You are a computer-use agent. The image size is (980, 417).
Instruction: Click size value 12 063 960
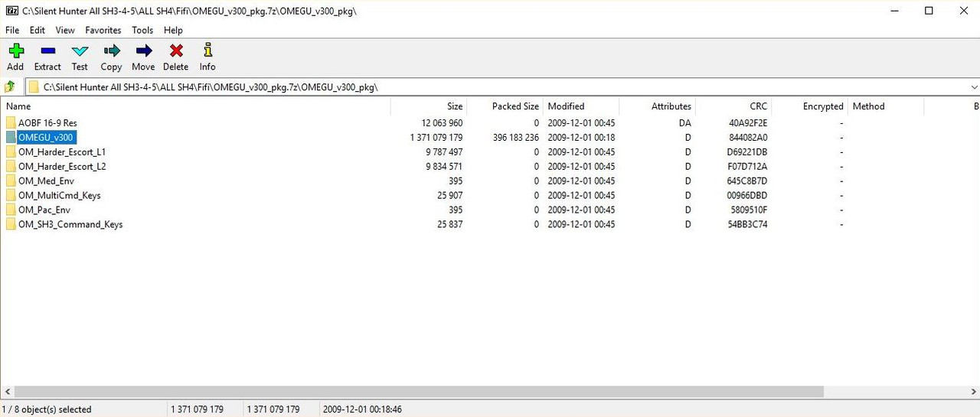point(442,123)
